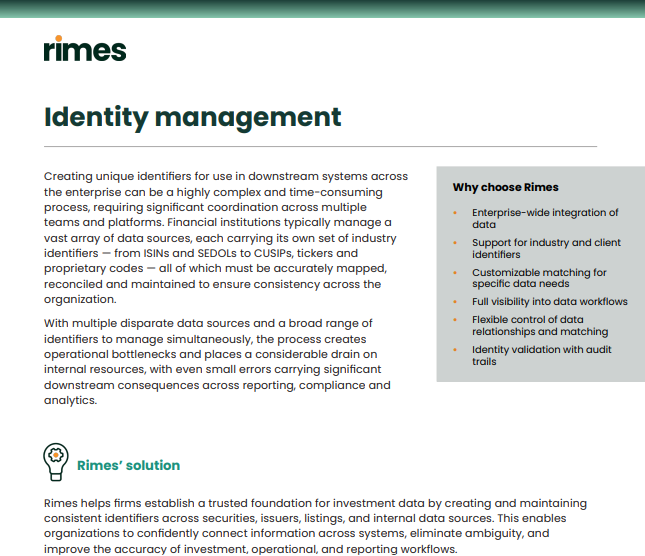Image resolution: width=645 pixels, height=556 pixels.
Task: Click bullet Customizable matching for specific data needs
Action: [x=539, y=278]
